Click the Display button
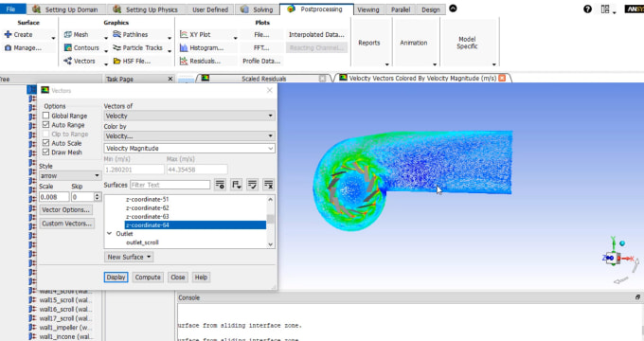The width and height of the screenshot is (644, 341). (x=116, y=278)
